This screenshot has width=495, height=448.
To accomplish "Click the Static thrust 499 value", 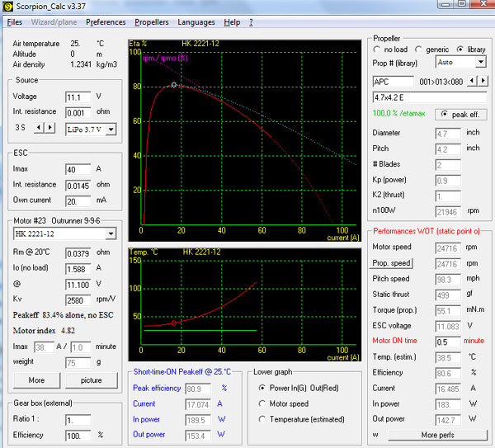I will [448, 295].
